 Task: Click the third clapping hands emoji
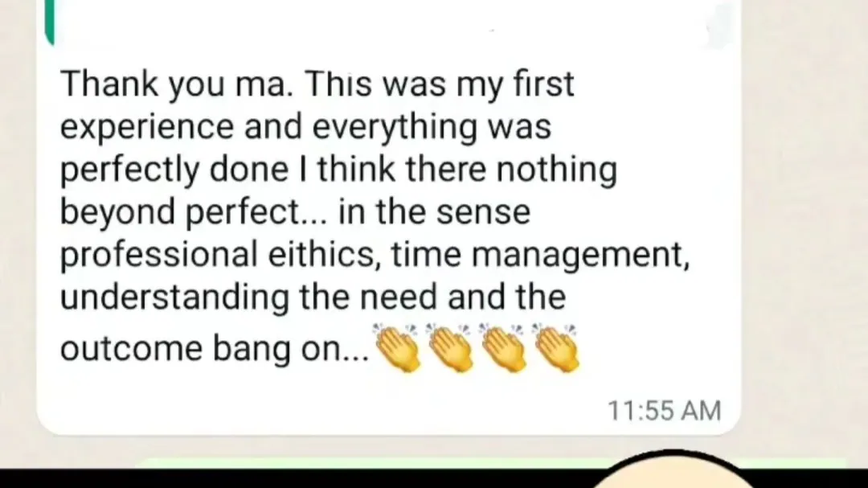502,347
